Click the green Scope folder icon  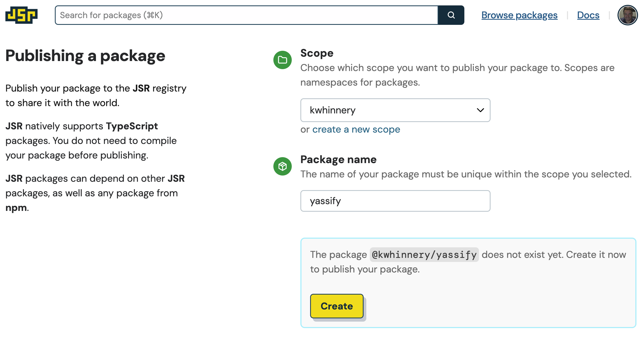(x=282, y=59)
